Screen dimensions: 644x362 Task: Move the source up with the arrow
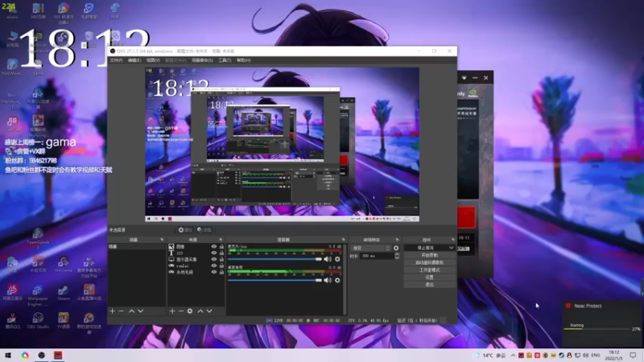click(200, 311)
